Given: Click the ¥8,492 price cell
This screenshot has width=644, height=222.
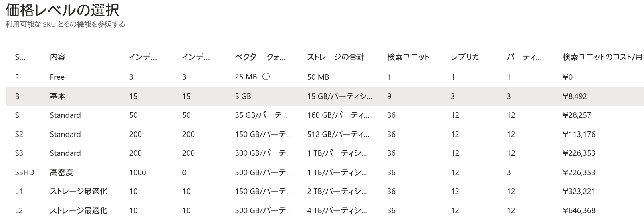Looking at the screenshot, I should pos(575,96).
